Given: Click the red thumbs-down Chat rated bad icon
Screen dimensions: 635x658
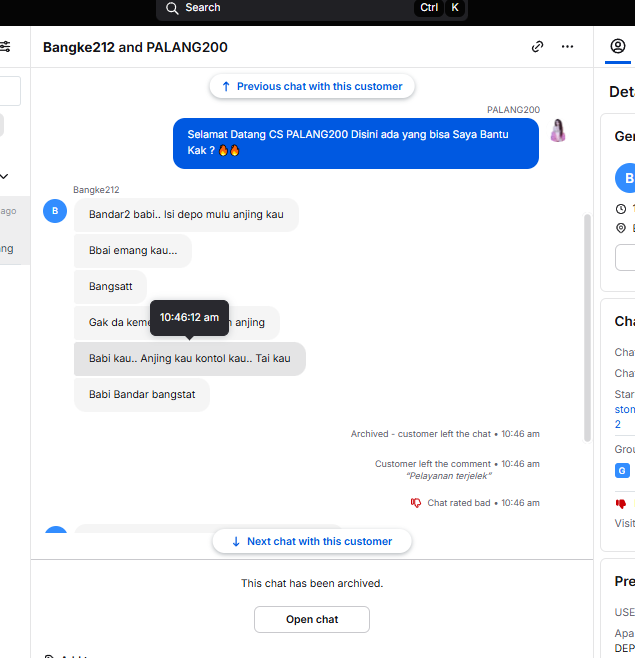Looking at the screenshot, I should pos(415,503).
